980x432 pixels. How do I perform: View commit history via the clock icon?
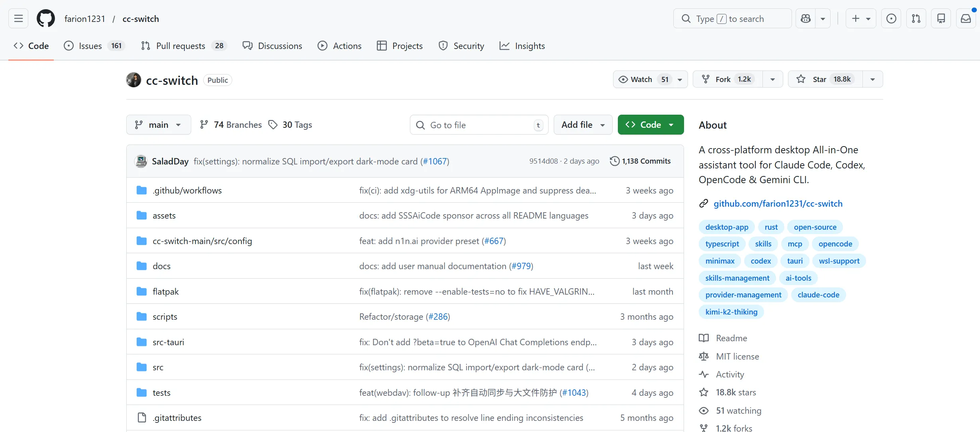pyautogui.click(x=615, y=161)
